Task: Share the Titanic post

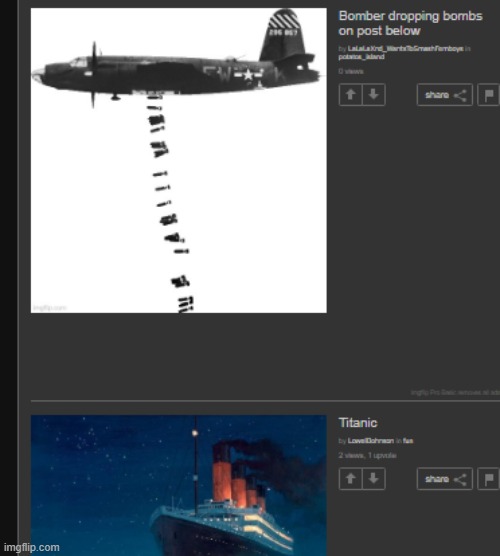Action: [x=445, y=479]
